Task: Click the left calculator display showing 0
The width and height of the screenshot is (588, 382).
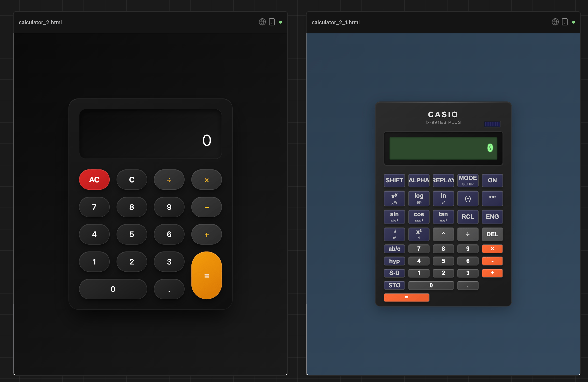Action: point(150,134)
